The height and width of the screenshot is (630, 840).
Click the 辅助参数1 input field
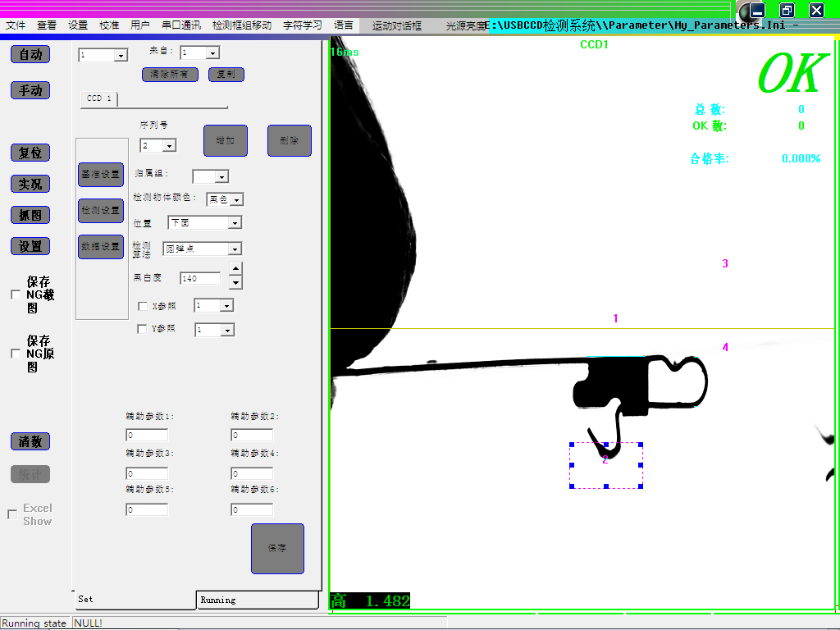coord(147,436)
